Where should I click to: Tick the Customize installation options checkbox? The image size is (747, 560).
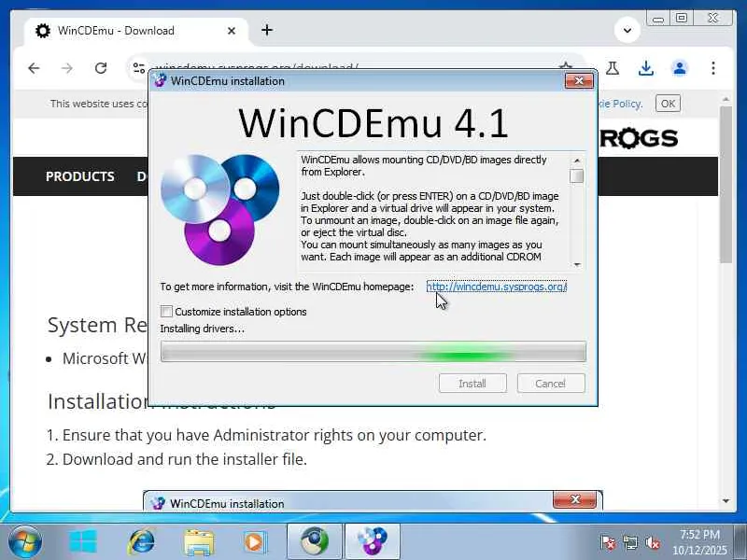click(166, 312)
